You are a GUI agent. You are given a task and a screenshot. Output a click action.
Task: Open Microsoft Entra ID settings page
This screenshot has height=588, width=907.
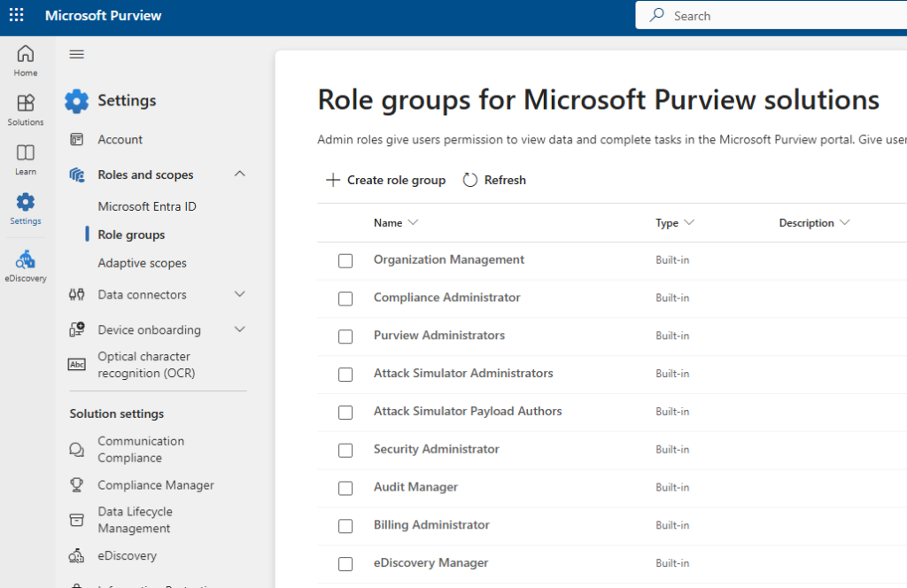(147, 206)
